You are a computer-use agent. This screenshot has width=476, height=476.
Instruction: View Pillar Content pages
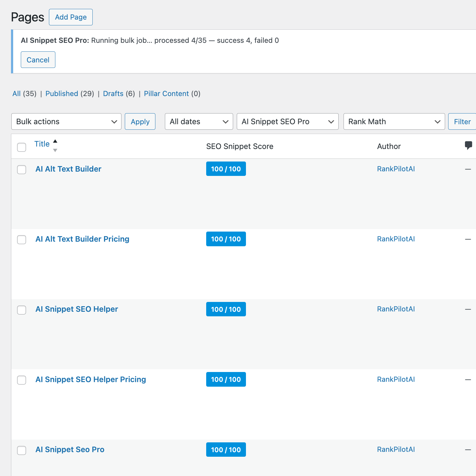[166, 94]
